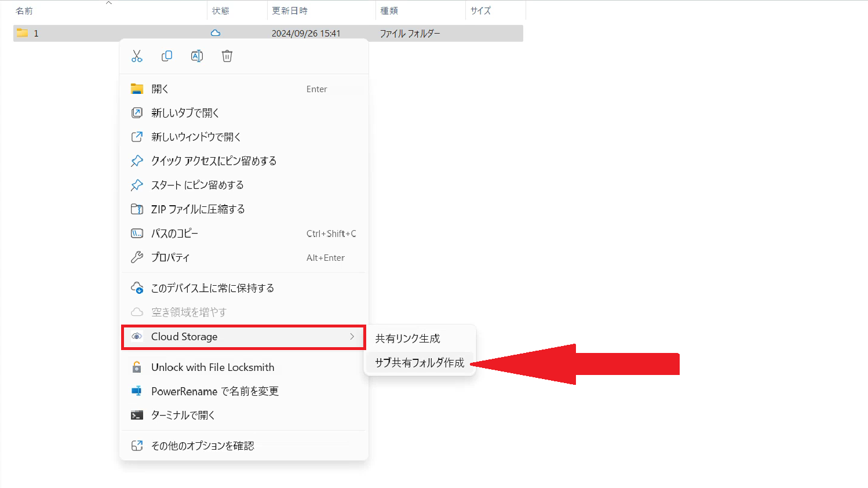Click the wrench icon beside プロパティ
This screenshot has height=488, width=868.
[137, 257]
